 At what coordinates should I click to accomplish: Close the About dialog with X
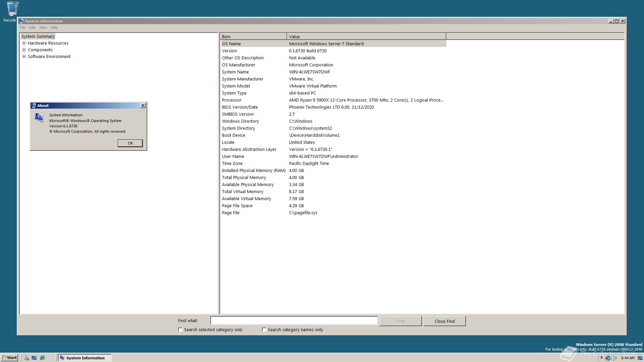pos(143,106)
